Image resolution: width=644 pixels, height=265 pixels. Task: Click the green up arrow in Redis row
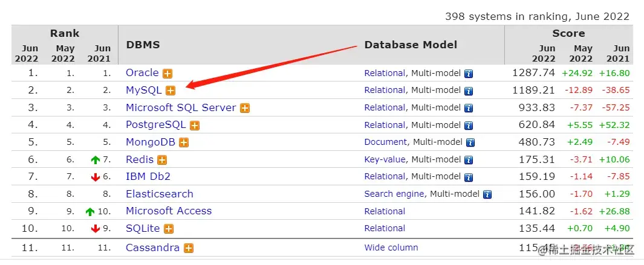(96, 160)
